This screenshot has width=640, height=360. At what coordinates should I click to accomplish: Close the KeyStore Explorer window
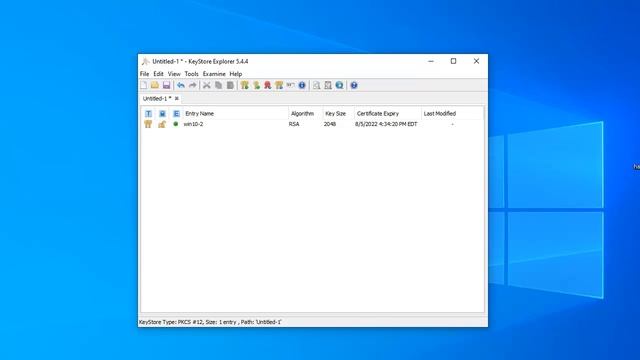(476, 61)
